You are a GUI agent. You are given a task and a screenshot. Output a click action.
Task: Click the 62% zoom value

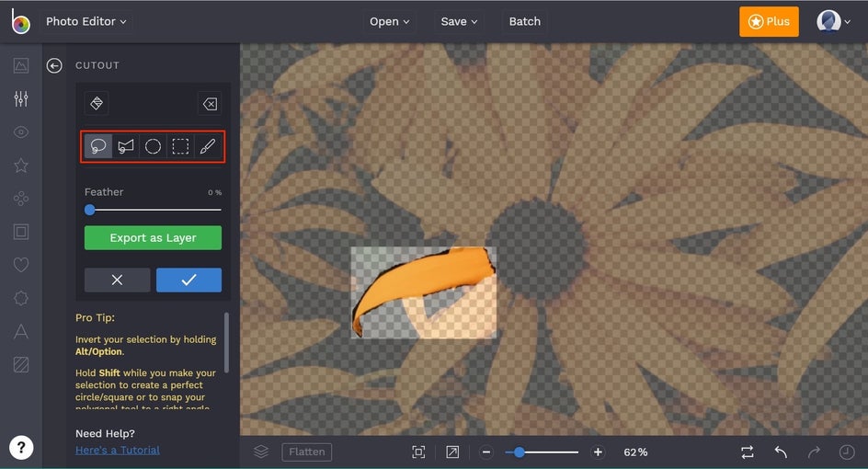[635, 452]
